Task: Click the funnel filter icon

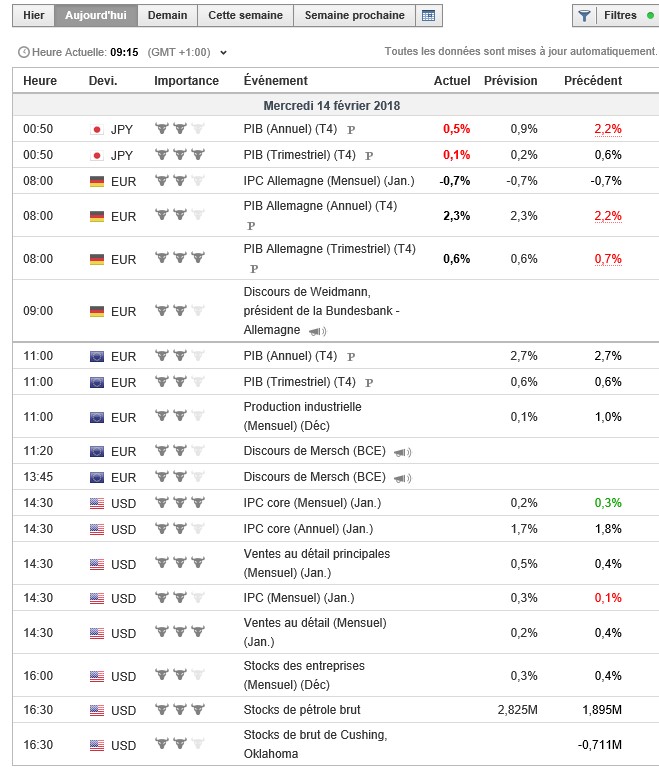Action: pyautogui.click(x=585, y=16)
